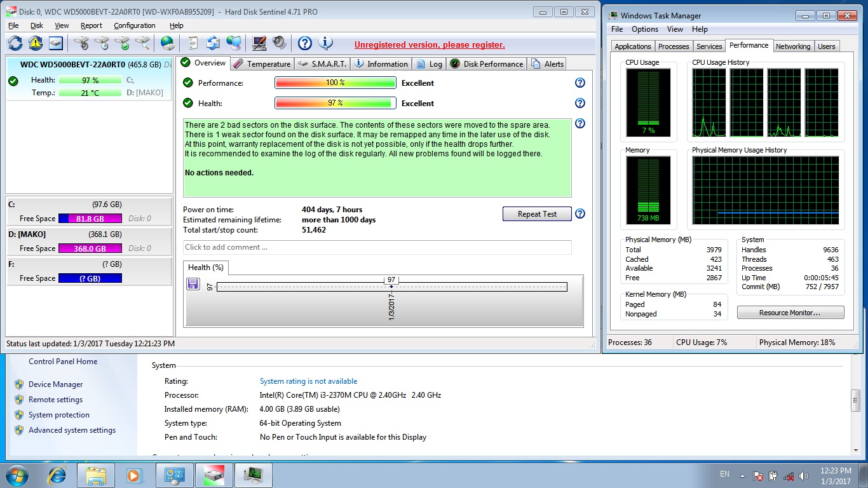Click the 'Click to add comment' field
The width and height of the screenshot is (868, 488).
[x=377, y=247]
